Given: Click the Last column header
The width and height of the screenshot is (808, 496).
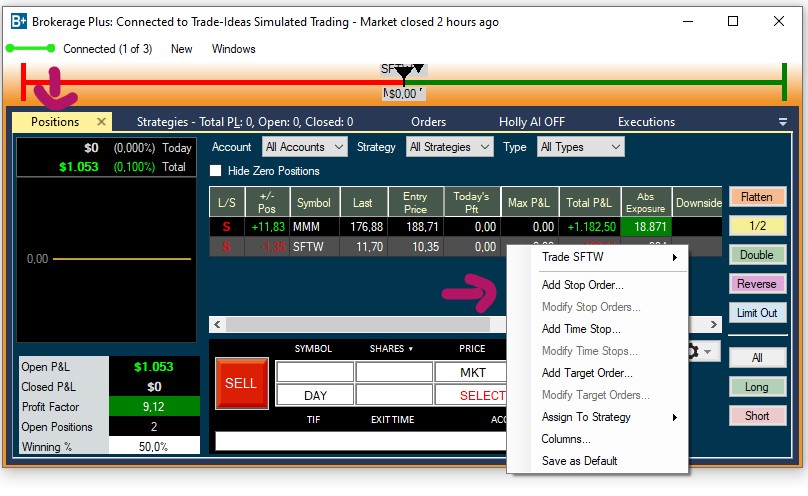Looking at the screenshot, I should pos(363,202).
